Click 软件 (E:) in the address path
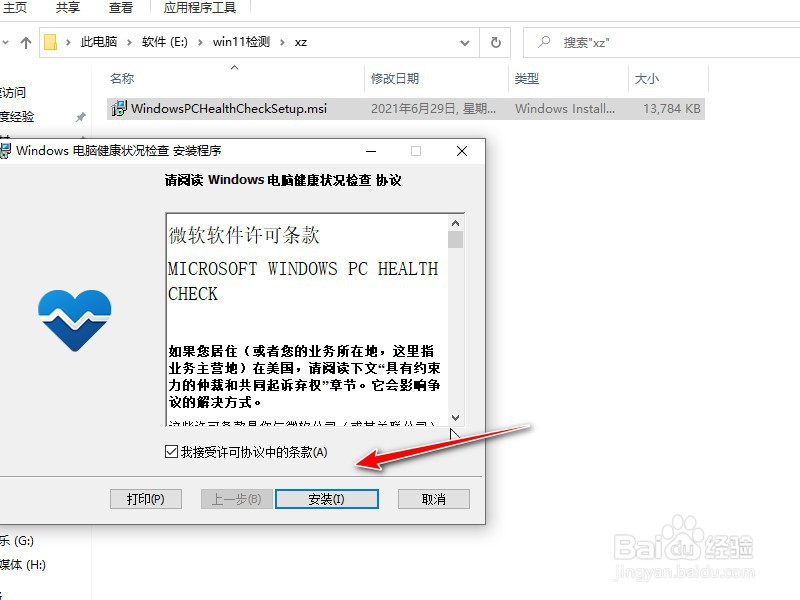Viewport: 800px width, 600px height. point(164,42)
